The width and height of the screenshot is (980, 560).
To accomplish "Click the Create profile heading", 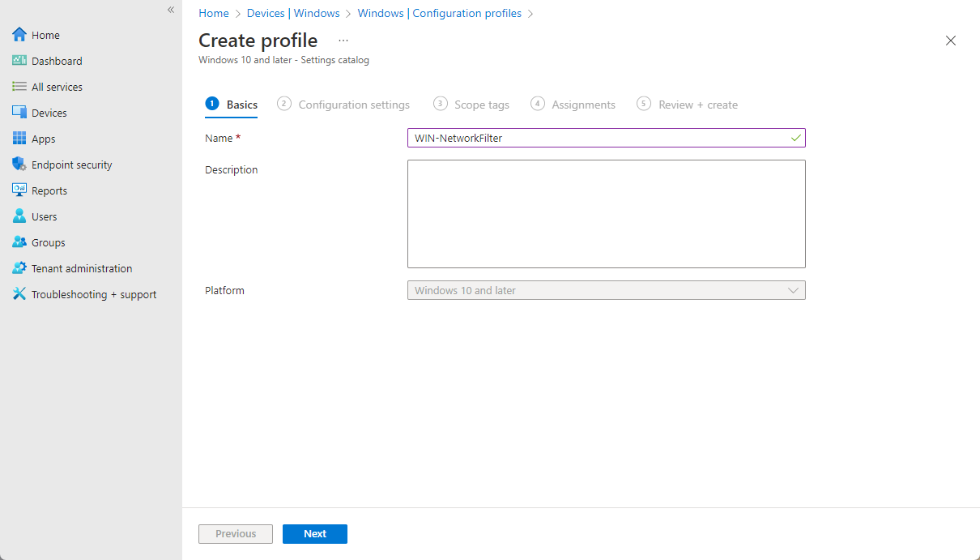I will 258,41.
